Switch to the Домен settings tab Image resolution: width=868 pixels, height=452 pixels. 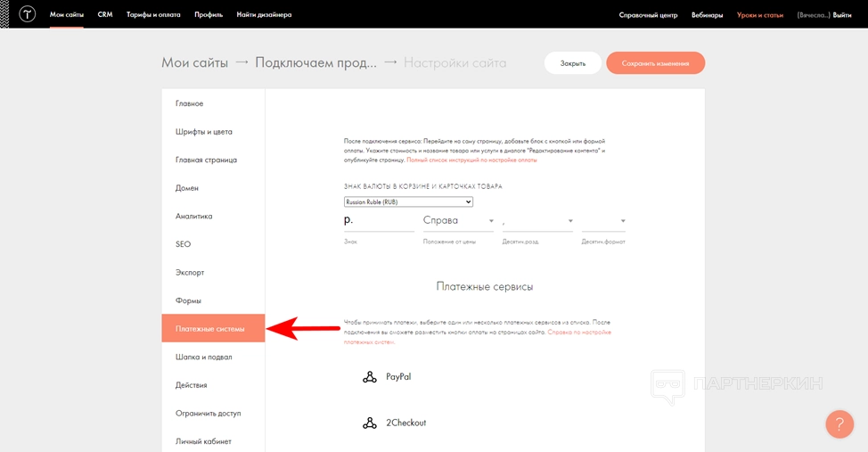coord(187,188)
